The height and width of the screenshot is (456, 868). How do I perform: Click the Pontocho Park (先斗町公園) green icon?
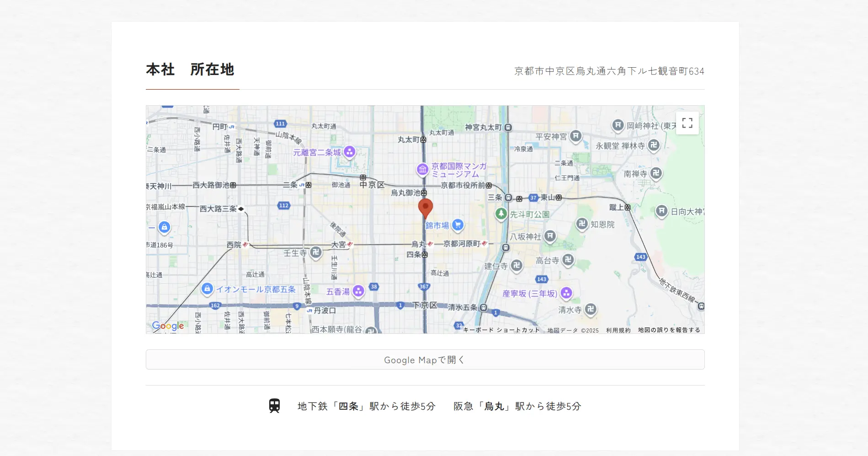(x=501, y=214)
